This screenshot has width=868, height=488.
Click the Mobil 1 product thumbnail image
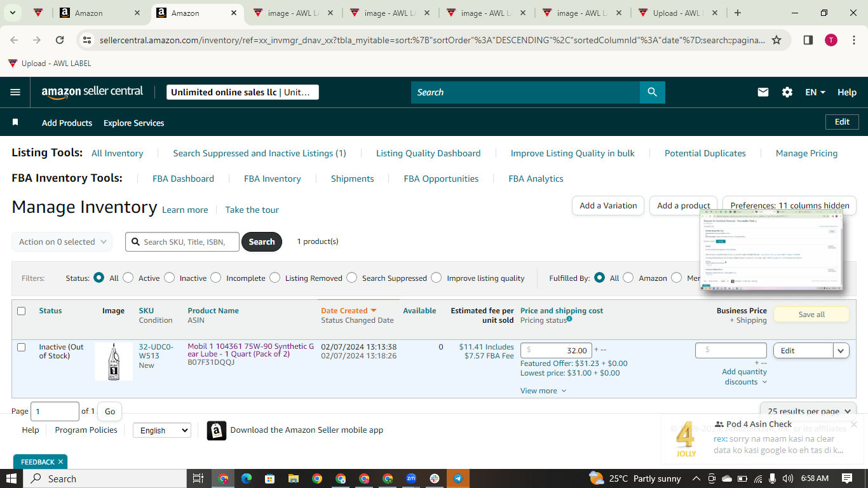tap(114, 362)
